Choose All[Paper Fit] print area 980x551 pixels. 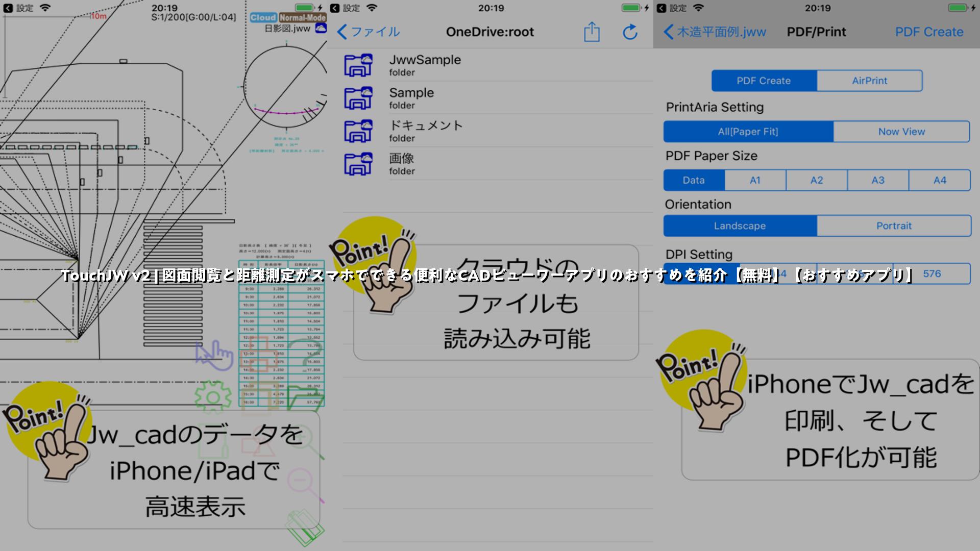pos(748,132)
